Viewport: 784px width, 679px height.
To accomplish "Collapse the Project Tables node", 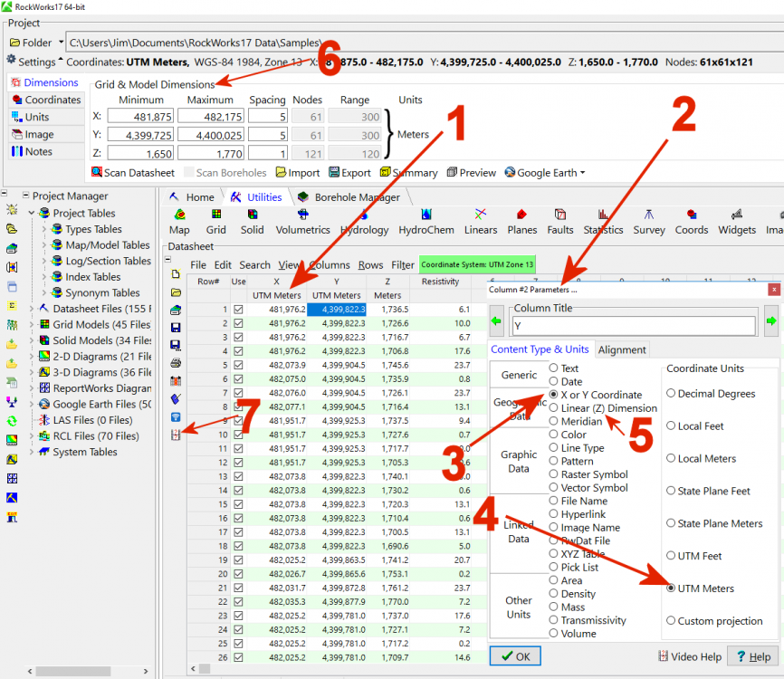I will coord(32,213).
